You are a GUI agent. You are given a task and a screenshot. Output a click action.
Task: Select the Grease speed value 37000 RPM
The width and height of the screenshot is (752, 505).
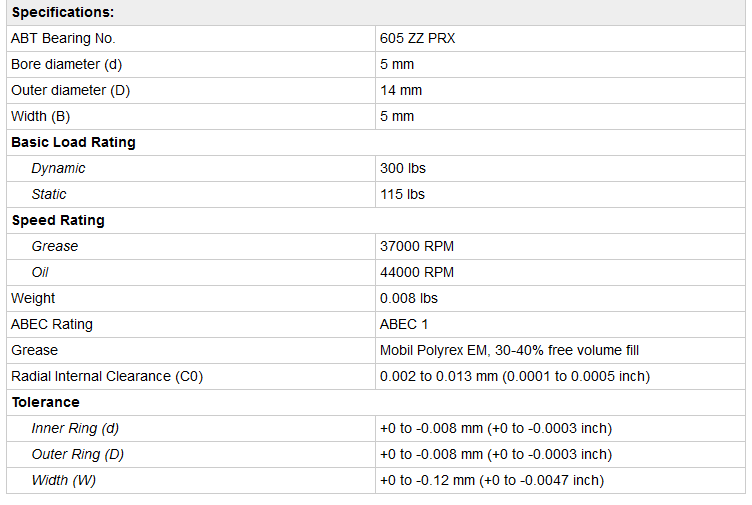click(417, 247)
